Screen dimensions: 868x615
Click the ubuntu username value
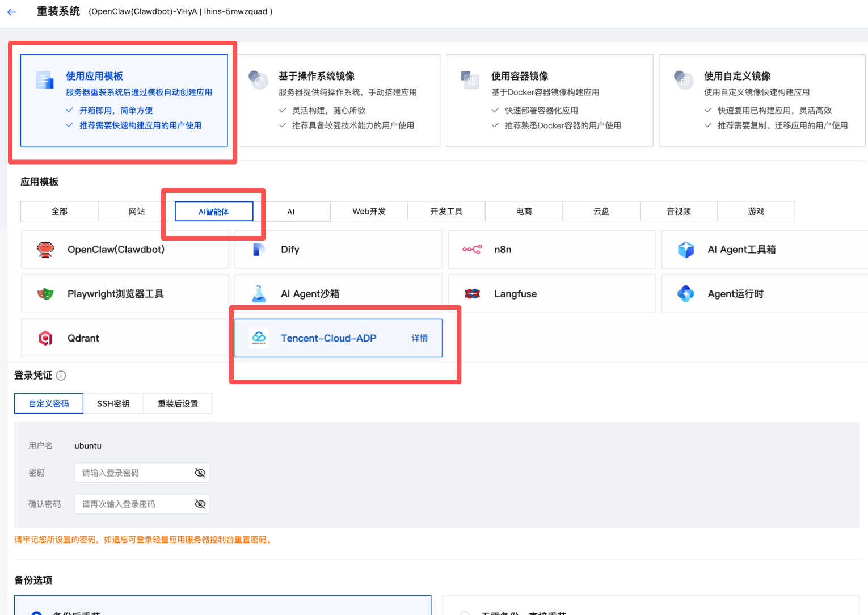(88, 446)
